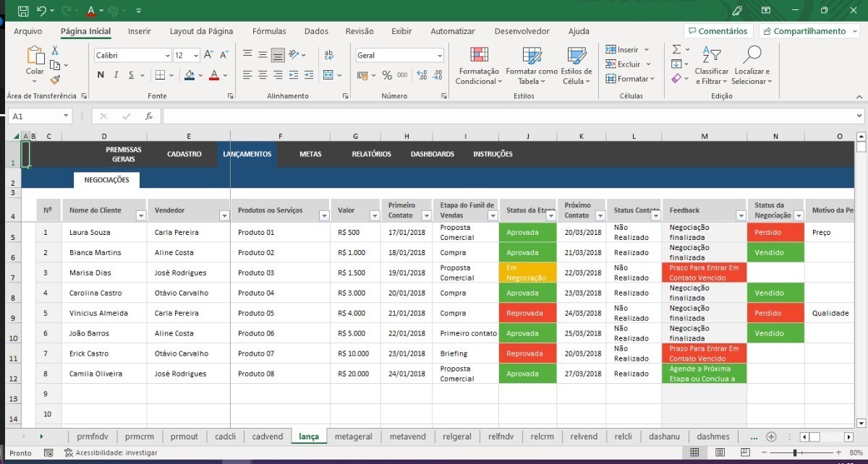Open the Calibri font name dropdown

tap(167, 56)
